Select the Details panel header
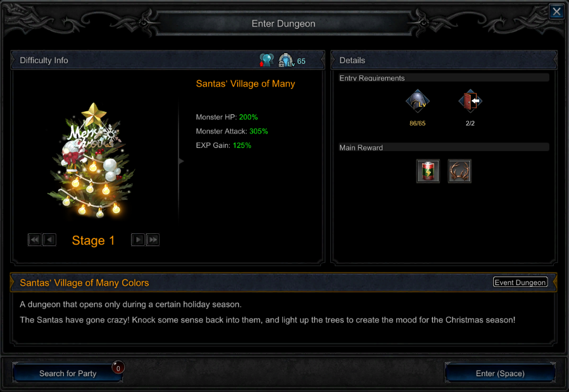The image size is (569, 392). 444,60
